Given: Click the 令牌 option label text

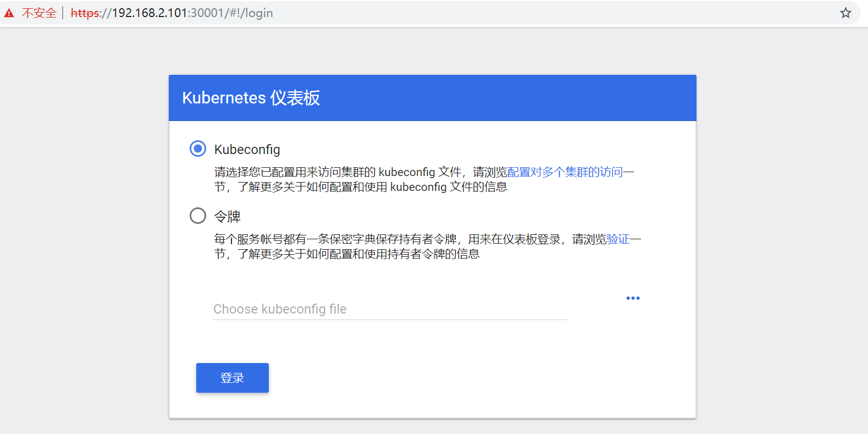Looking at the screenshot, I should coord(228,217).
